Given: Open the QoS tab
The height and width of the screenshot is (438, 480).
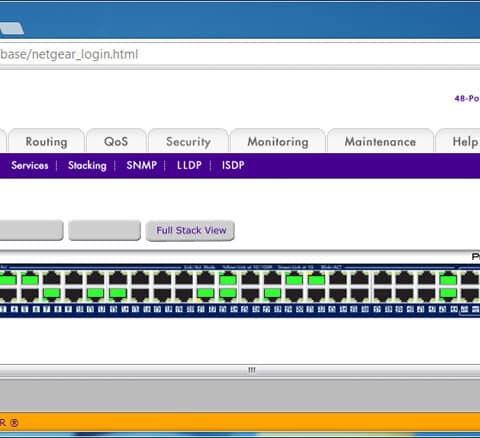Looking at the screenshot, I should [x=116, y=141].
